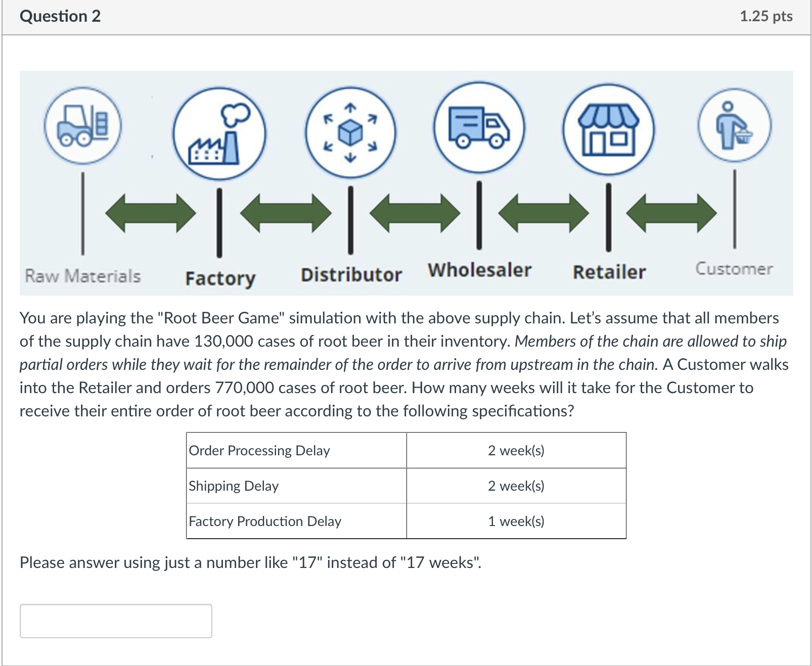812x666 pixels.
Task: Click the 2 week(s) shipping value
Action: [516, 486]
